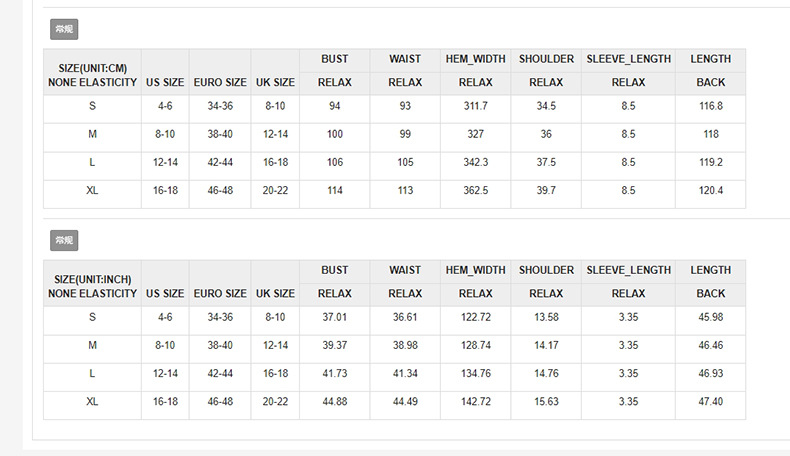
Task: Click the hem width cell showing 327
Action: pos(475,134)
